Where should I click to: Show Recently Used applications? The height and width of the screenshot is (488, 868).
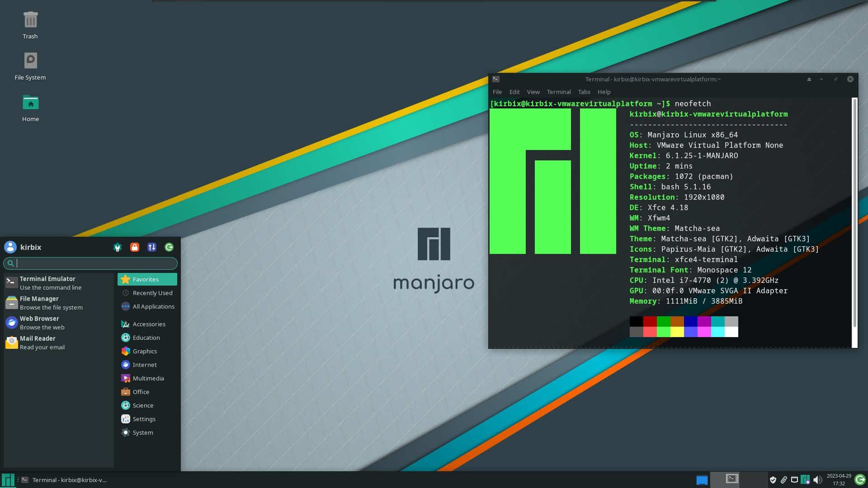(152, 293)
